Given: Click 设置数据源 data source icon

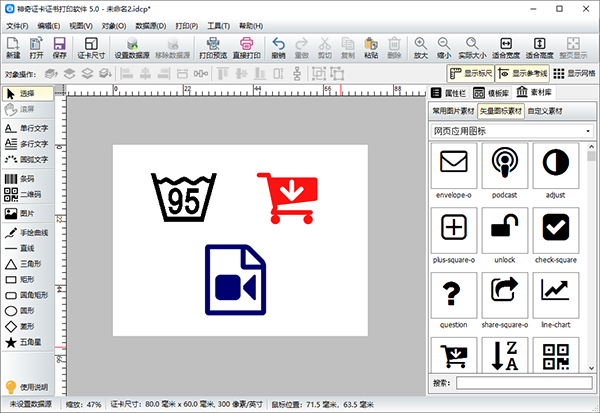Looking at the screenshot, I should (x=132, y=48).
